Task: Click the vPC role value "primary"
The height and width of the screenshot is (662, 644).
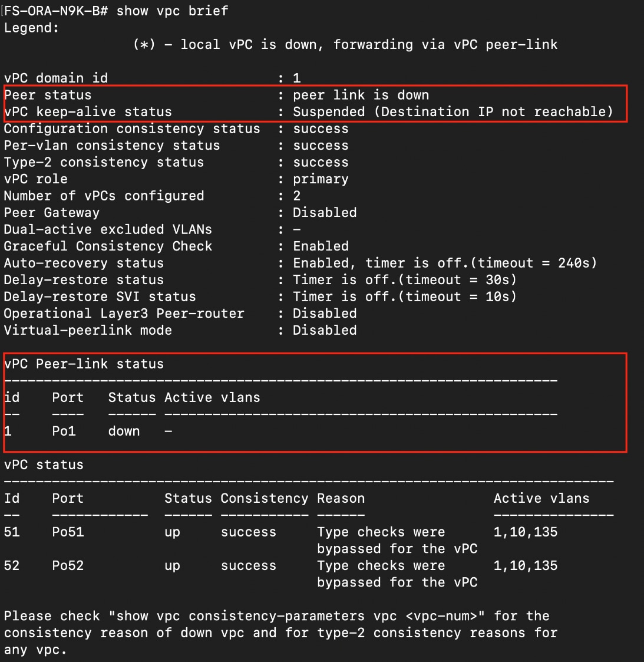Action: (321, 179)
